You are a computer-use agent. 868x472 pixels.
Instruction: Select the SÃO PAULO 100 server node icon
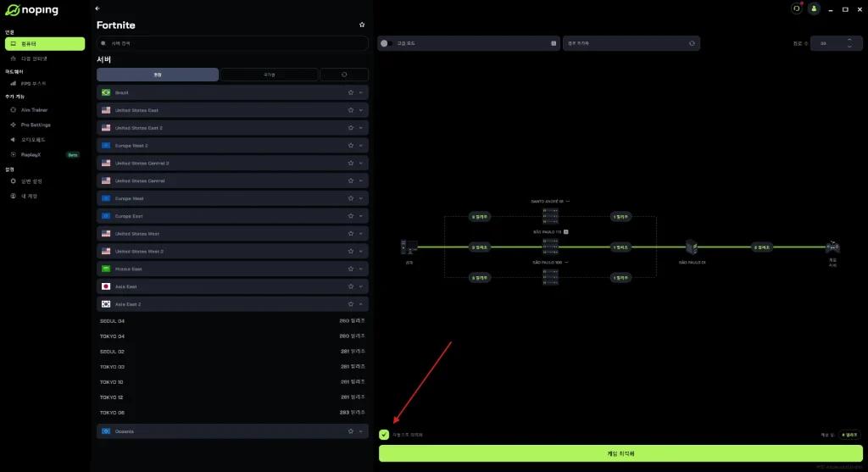pyautogui.click(x=550, y=277)
